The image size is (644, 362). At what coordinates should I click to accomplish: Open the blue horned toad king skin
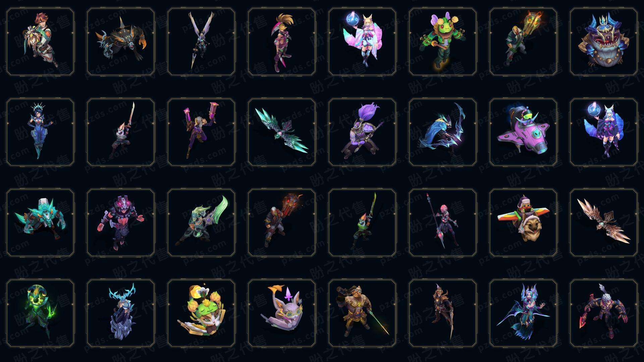pyautogui.click(x=604, y=42)
